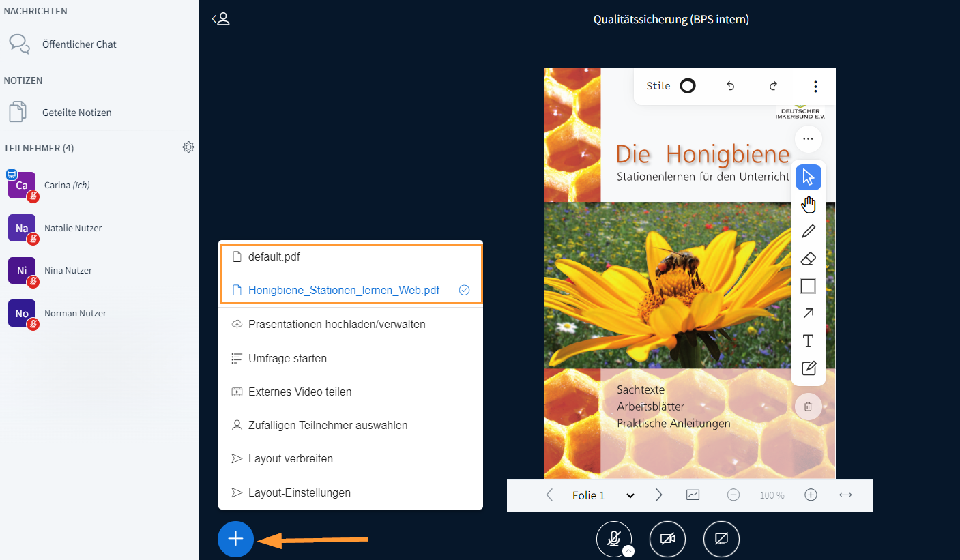
Task: Select the Umfrage starten menu entry
Action: point(287,357)
